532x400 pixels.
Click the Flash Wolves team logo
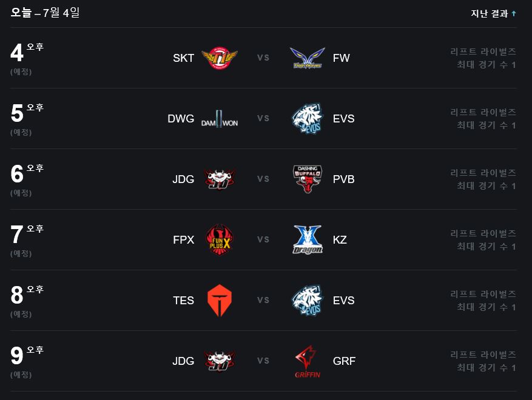click(308, 58)
